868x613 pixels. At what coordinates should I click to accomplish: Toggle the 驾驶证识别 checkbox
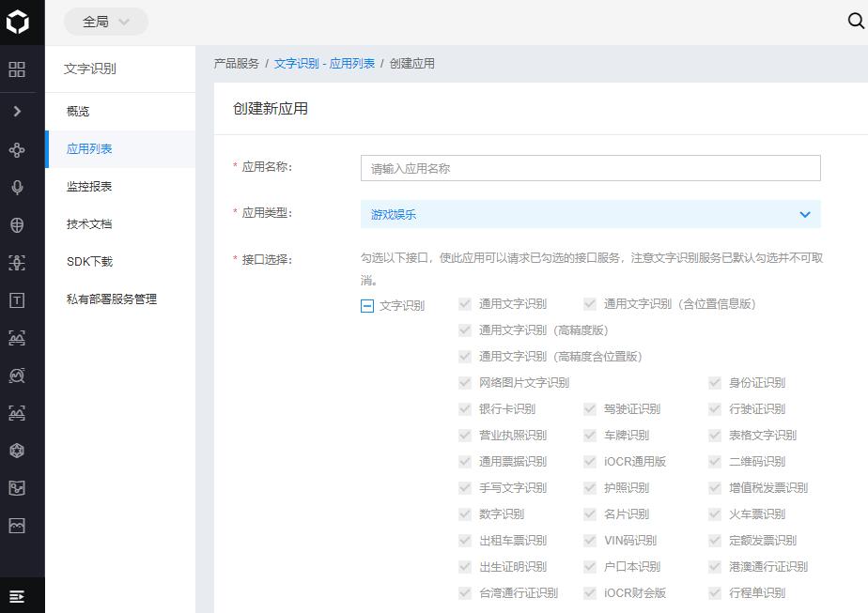pos(590,409)
